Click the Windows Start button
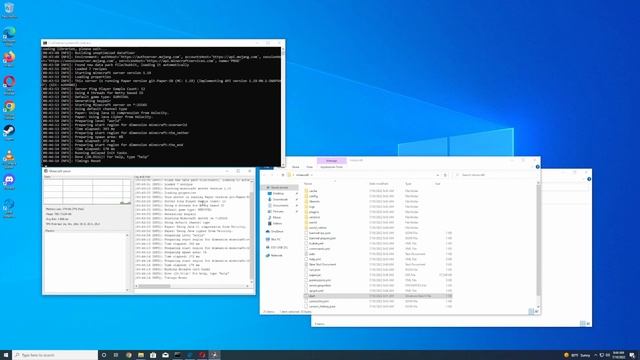Viewport: 640px width, 360px height. click(x=6, y=355)
